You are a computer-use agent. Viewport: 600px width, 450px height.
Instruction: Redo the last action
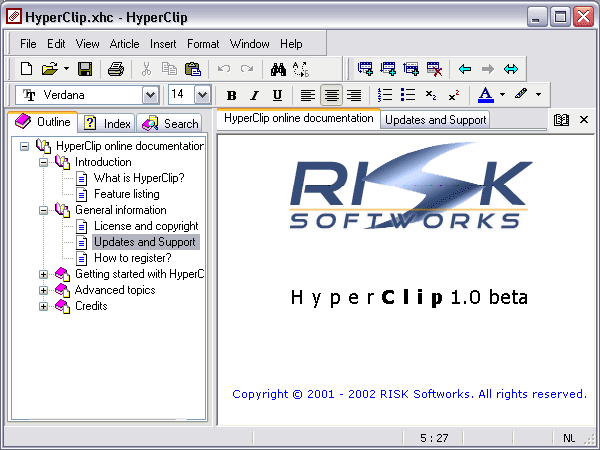247,69
